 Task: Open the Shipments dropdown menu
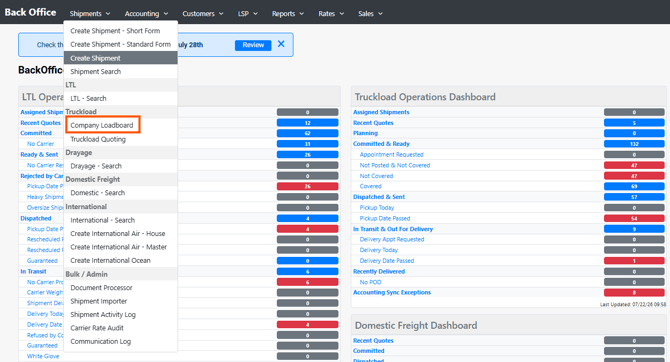click(x=90, y=14)
